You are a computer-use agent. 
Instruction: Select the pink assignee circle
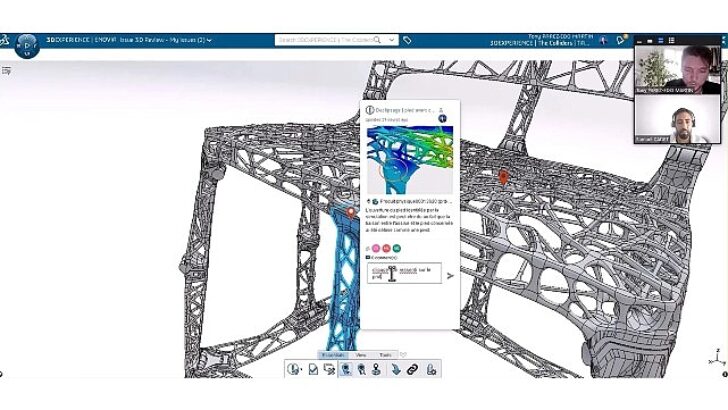[375, 248]
